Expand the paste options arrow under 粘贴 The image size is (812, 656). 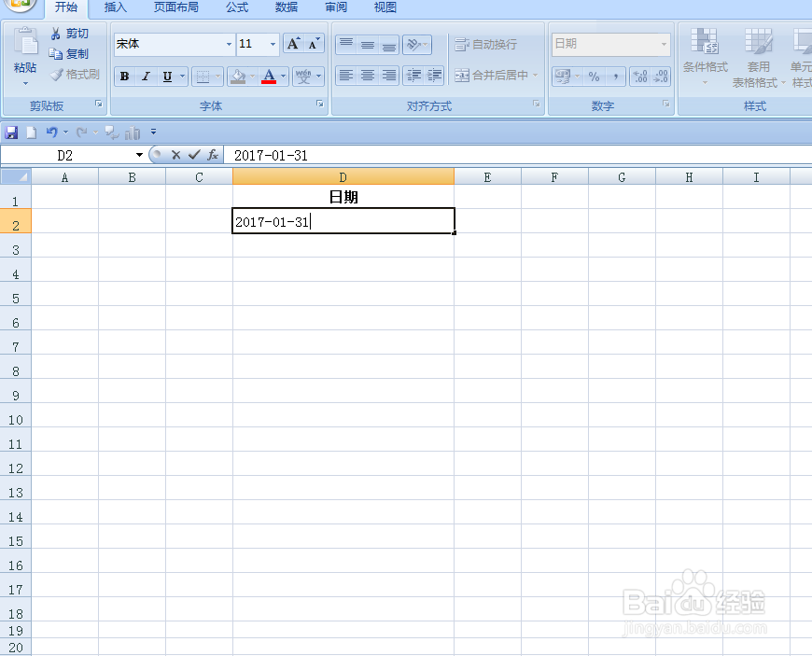pos(25,84)
